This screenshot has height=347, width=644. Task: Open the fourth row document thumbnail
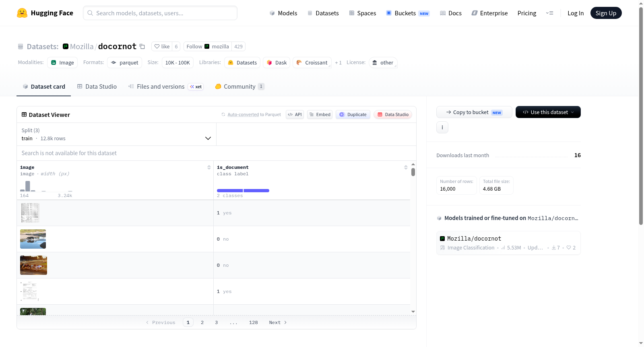coord(30,291)
